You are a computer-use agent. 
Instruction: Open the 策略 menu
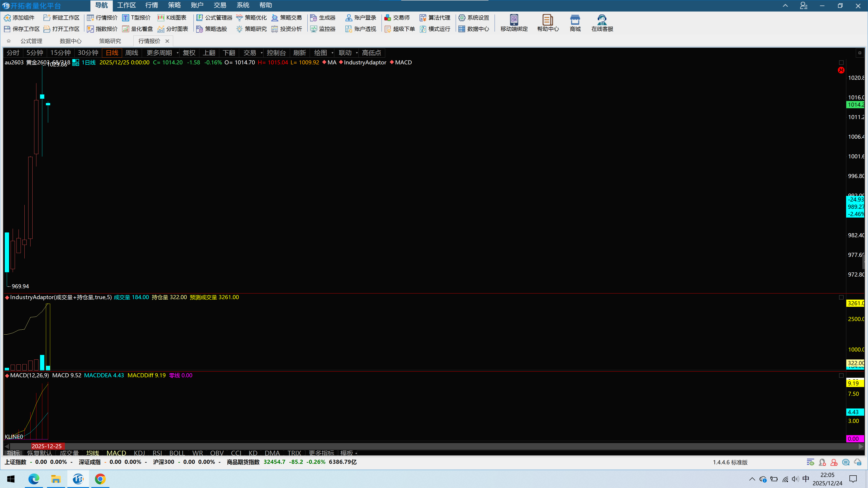click(x=174, y=5)
